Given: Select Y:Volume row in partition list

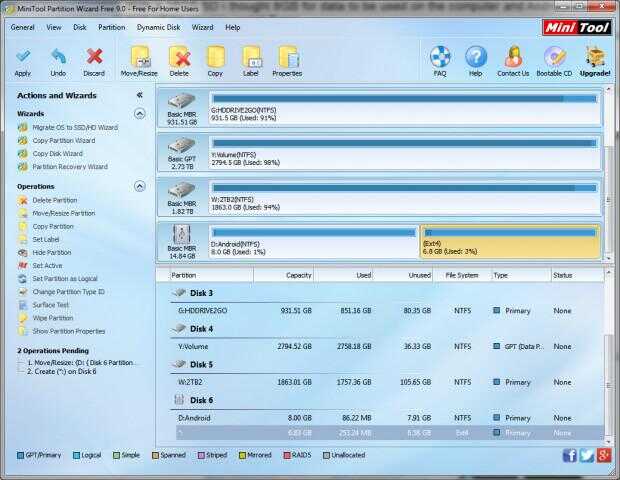Looking at the screenshot, I should [x=389, y=347].
